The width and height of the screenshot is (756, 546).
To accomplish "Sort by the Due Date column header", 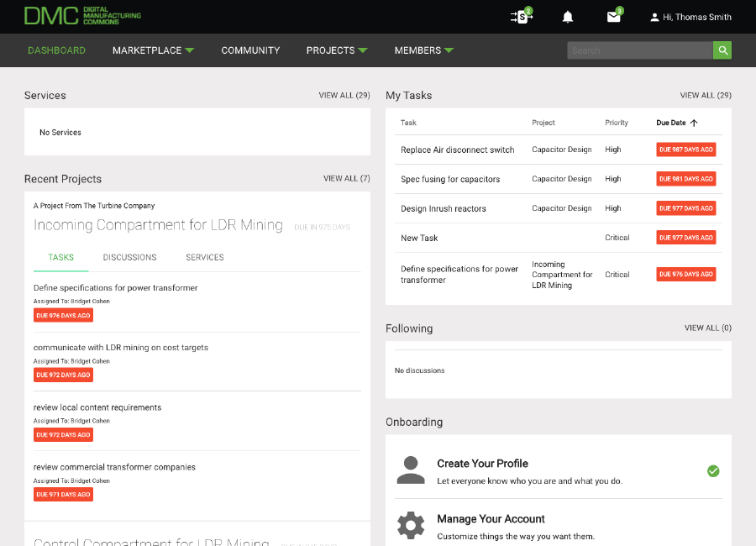I will (x=670, y=123).
